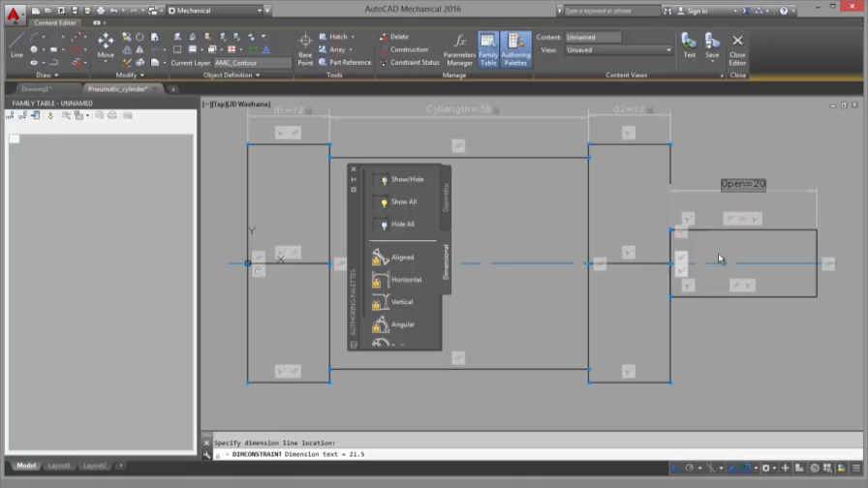Image resolution: width=868 pixels, height=488 pixels.
Task: Click the Vertical dimensional constraint
Action: 392,302
